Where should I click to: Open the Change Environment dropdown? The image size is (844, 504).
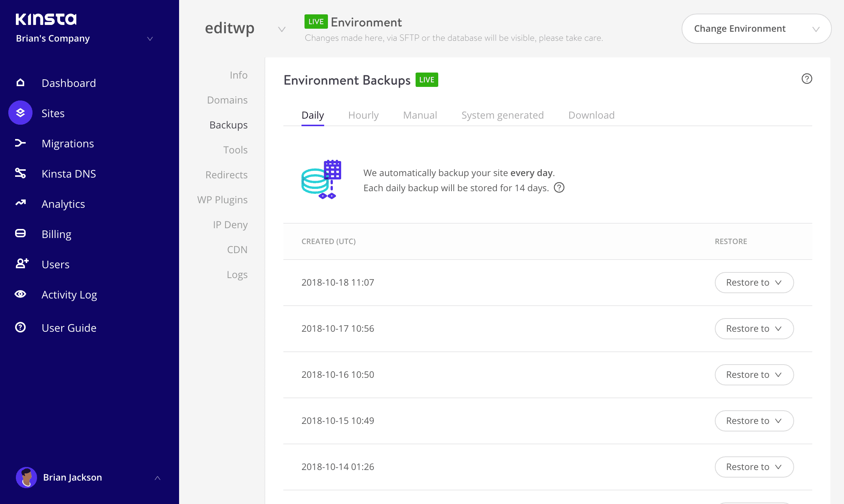click(x=756, y=29)
